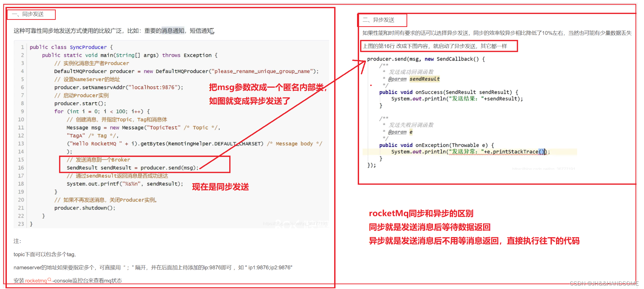This screenshot has height=289, width=644.
Task: Click the System.out.printf("%s%n", sendResult) line
Action: tap(125, 184)
